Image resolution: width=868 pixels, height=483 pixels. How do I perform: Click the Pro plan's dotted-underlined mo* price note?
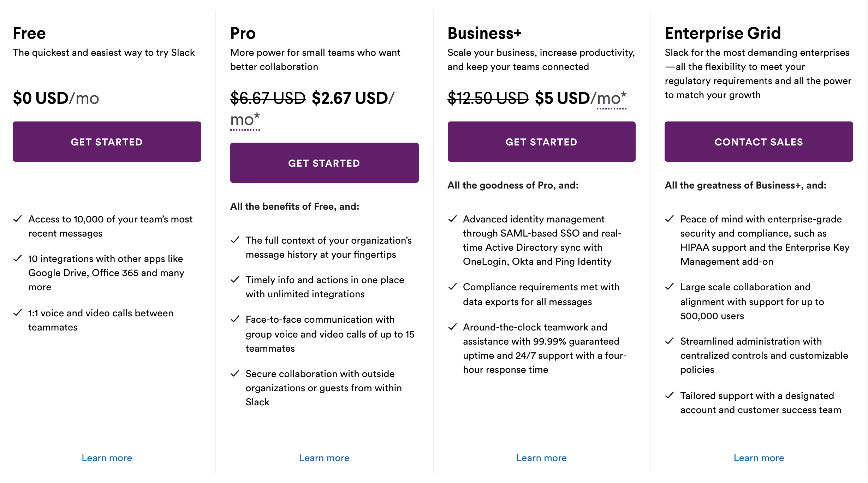coord(245,120)
